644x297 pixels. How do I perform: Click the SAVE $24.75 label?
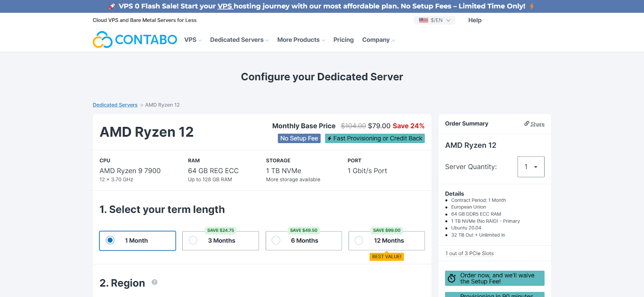pyautogui.click(x=221, y=231)
